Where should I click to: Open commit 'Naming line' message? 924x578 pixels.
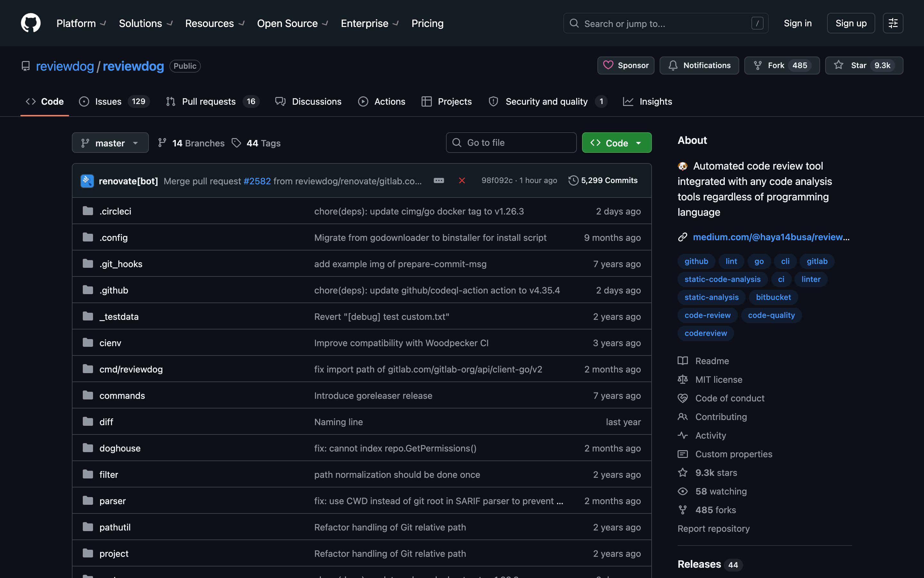338,422
